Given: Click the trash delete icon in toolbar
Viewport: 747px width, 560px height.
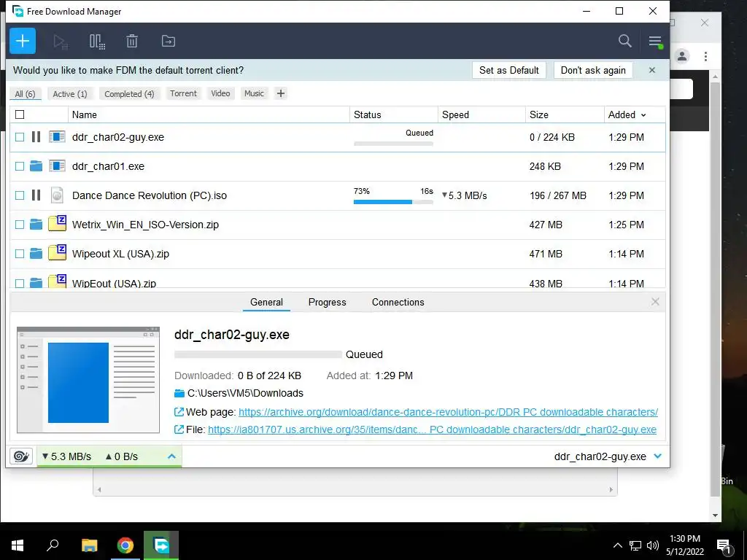Looking at the screenshot, I should pyautogui.click(x=132, y=42).
